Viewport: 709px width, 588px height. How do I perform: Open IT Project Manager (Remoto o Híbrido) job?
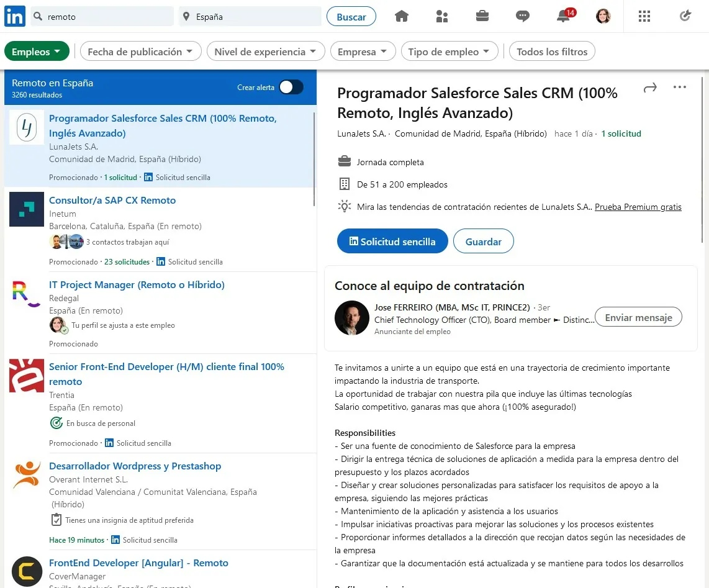[x=137, y=284]
